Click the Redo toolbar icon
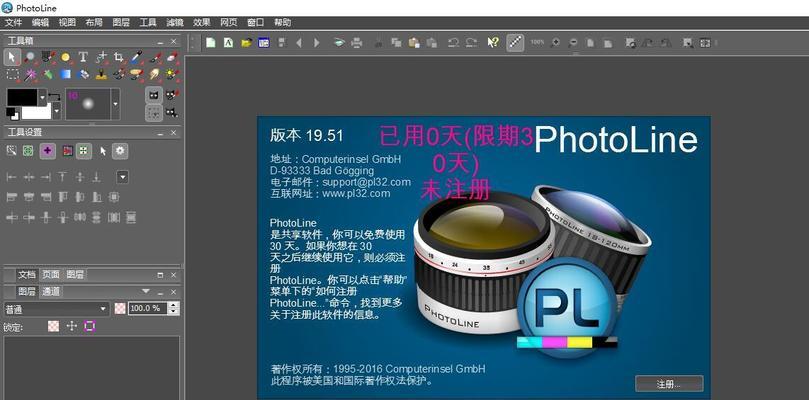 [471, 43]
